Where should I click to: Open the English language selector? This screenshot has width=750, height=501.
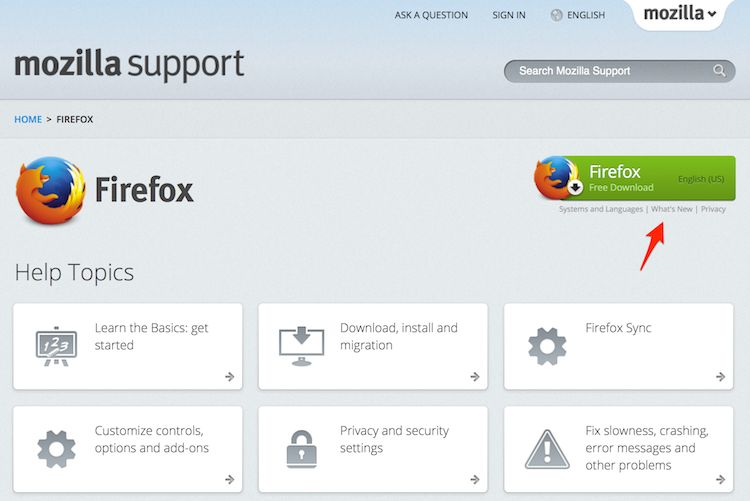(x=586, y=15)
